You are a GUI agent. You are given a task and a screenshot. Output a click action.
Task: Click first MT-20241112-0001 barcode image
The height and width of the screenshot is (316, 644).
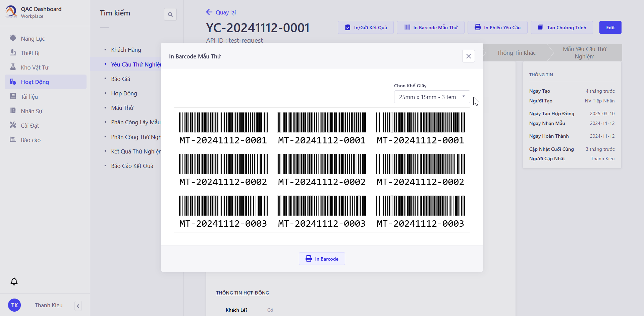coord(223,122)
